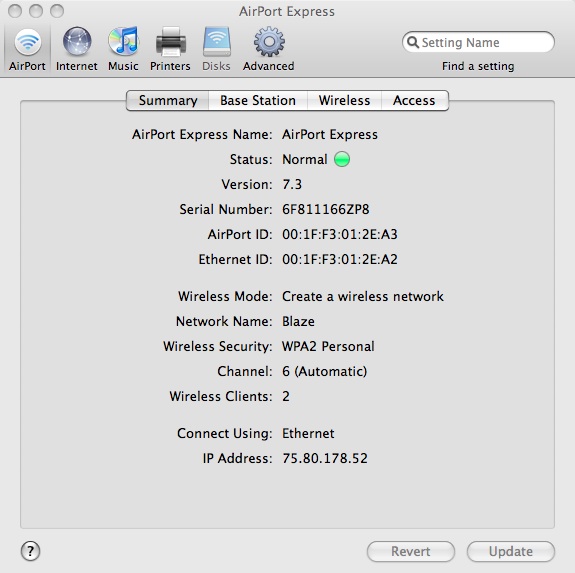
Task: Click the help question mark button
Action: 30,551
